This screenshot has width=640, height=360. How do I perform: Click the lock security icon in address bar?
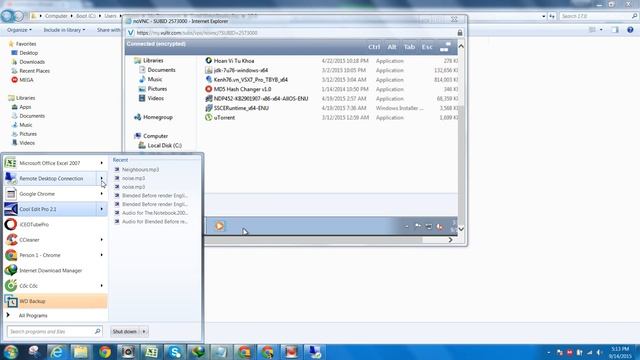[460, 33]
